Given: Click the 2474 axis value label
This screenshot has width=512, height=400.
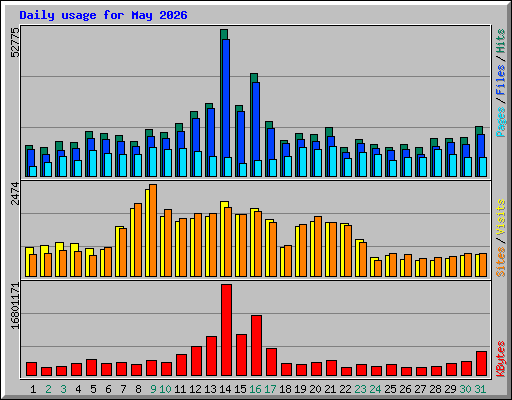Looking at the screenshot, I should click(15, 193).
